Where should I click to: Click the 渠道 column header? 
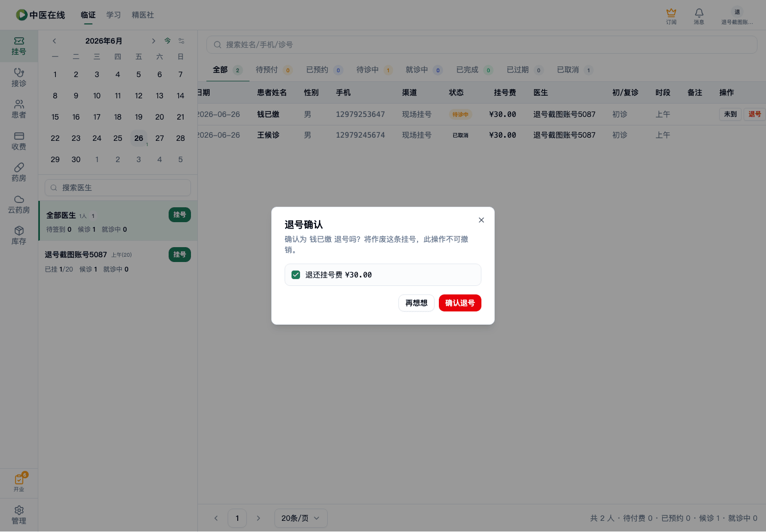[410, 92]
